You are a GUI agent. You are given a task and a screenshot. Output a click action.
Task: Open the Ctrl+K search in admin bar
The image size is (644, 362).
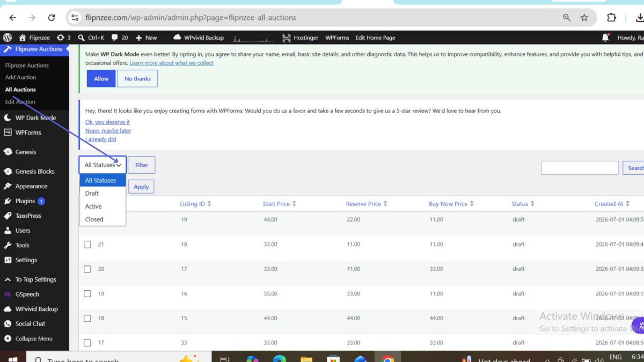coord(91,38)
